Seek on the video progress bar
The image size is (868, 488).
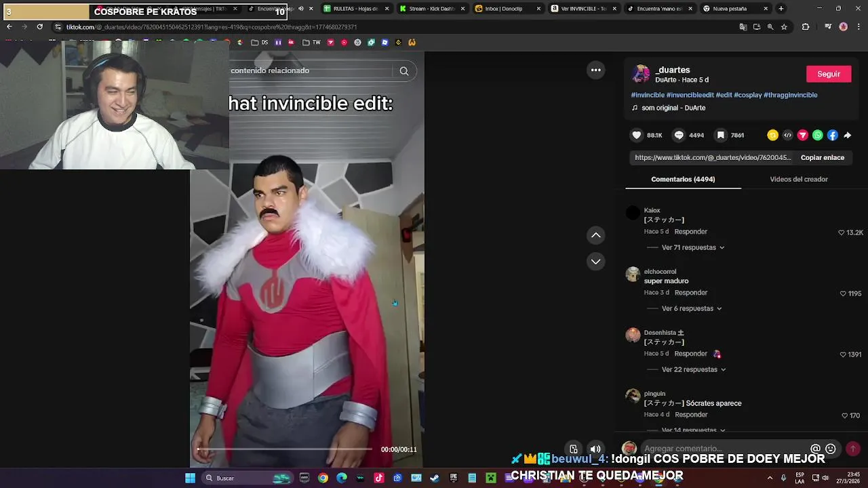[x=285, y=449]
